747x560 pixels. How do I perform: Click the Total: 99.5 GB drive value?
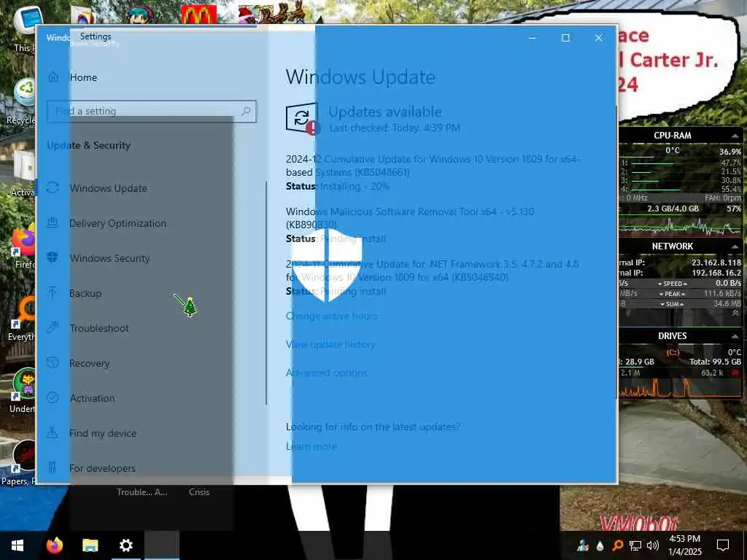pos(715,362)
